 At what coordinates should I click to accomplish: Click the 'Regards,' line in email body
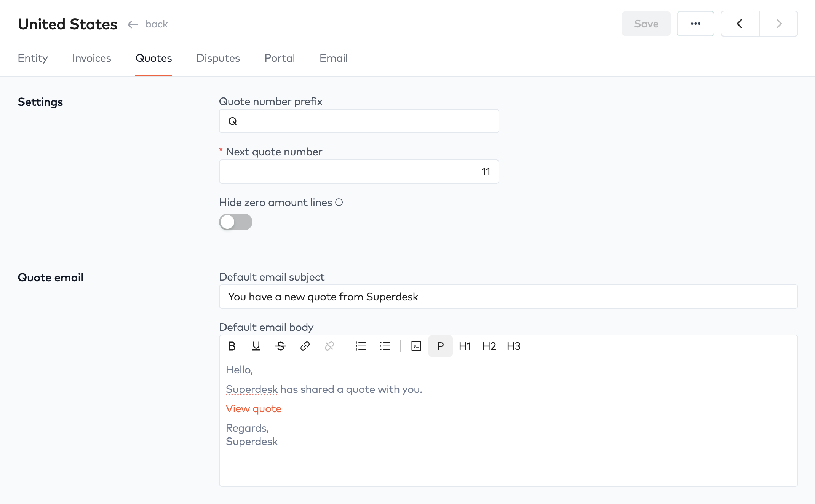tap(248, 428)
